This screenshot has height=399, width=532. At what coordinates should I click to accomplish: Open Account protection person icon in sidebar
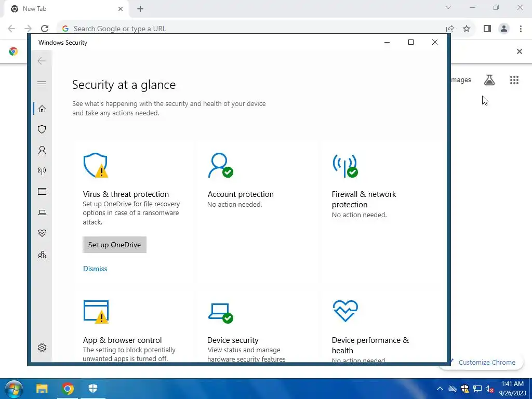(42, 150)
